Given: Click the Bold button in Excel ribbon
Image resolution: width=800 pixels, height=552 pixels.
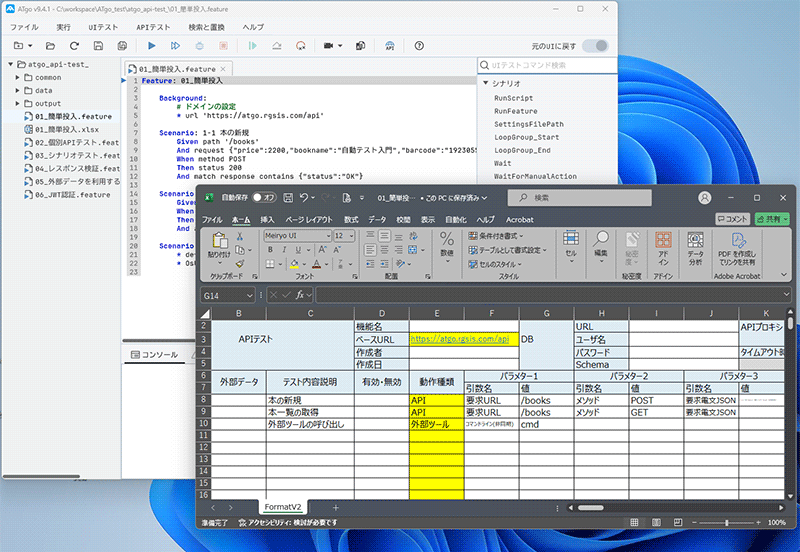Looking at the screenshot, I should (x=270, y=250).
